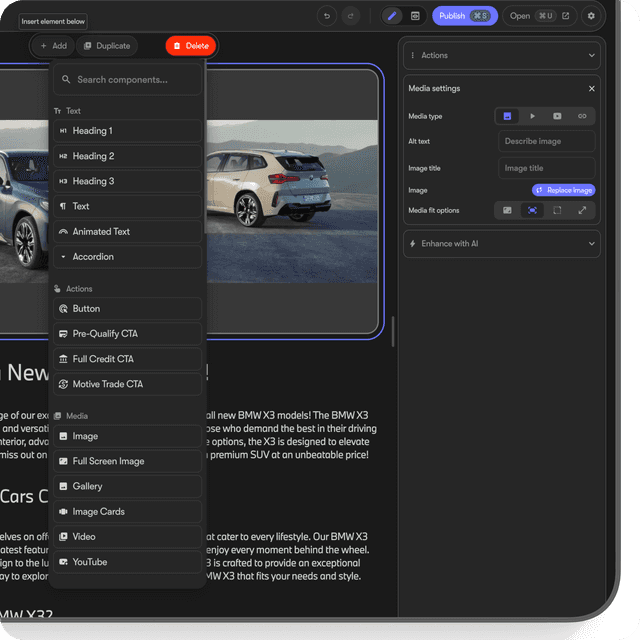Close the Media settings panel
Viewport: 640px width, 640px height.
[591, 89]
